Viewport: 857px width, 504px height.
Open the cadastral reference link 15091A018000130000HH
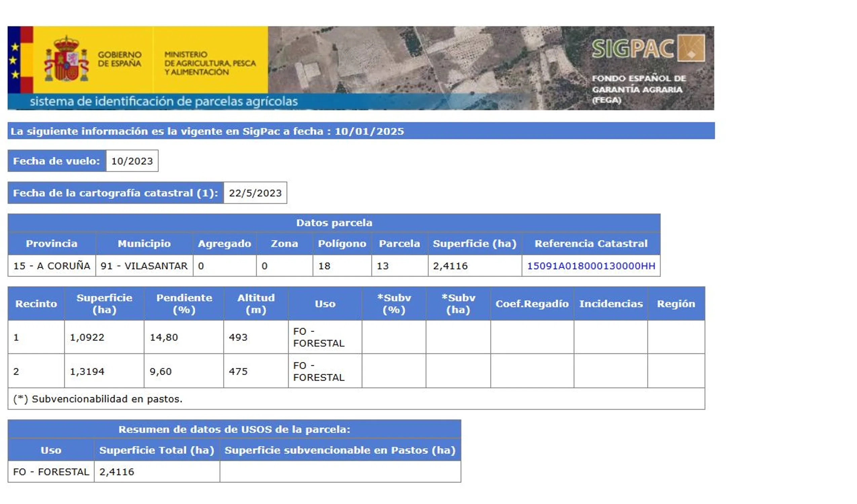tap(591, 266)
